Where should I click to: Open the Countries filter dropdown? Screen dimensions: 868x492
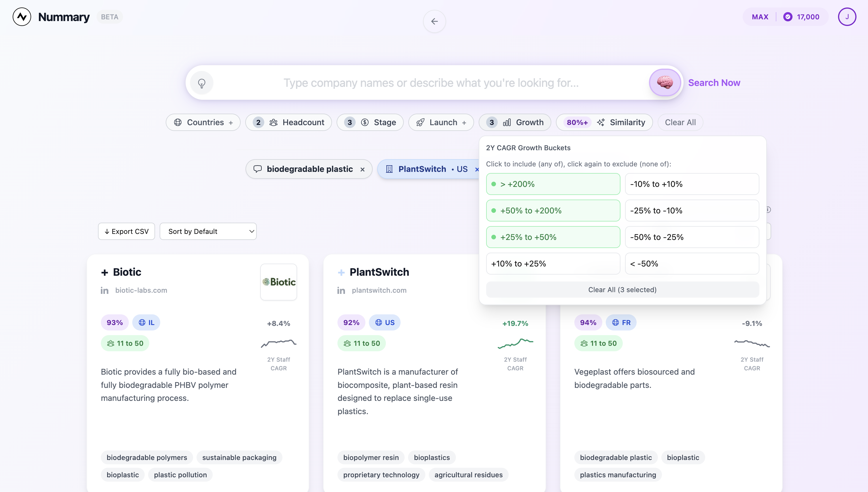(203, 122)
